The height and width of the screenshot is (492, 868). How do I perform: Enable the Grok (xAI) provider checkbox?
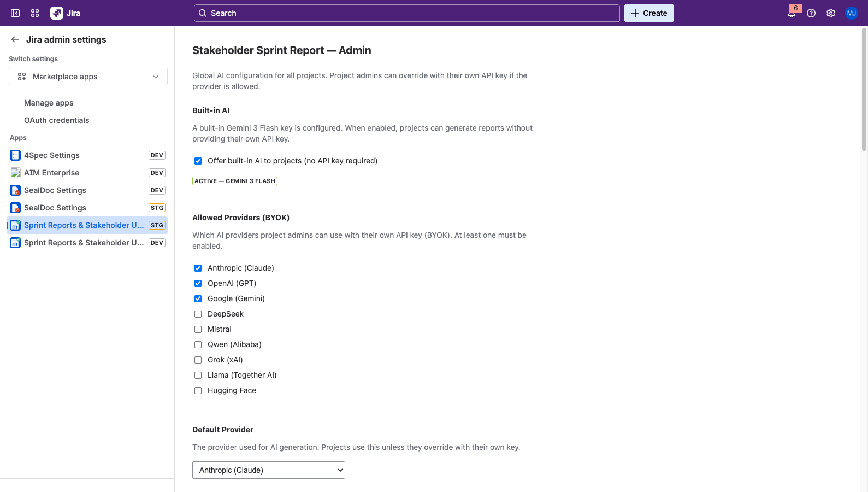tap(198, 360)
